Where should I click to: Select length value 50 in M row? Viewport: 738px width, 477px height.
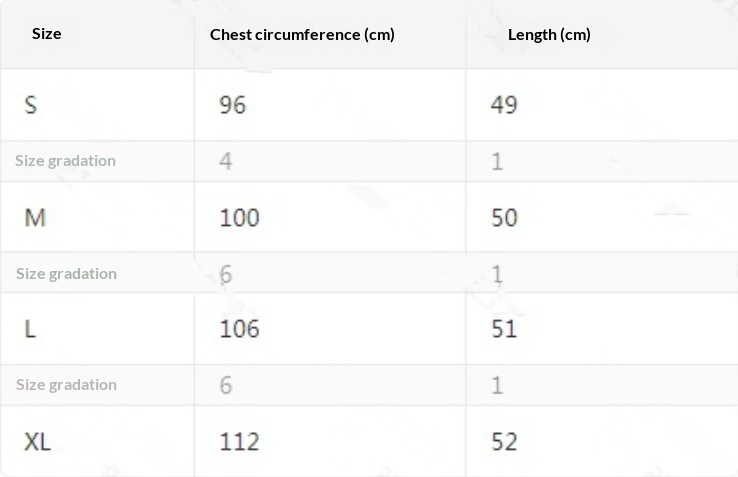(504, 217)
